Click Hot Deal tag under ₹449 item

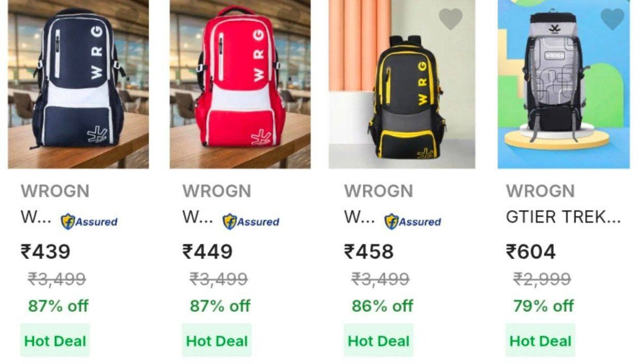tap(217, 341)
